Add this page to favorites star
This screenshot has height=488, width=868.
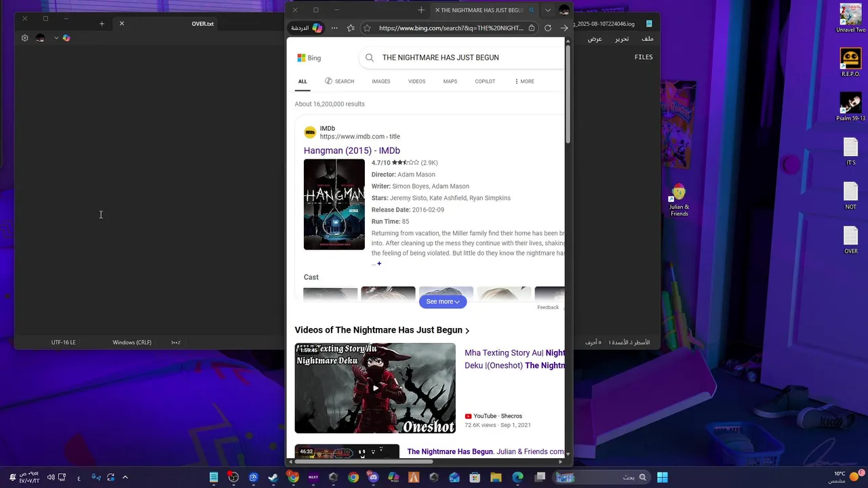[367, 28]
